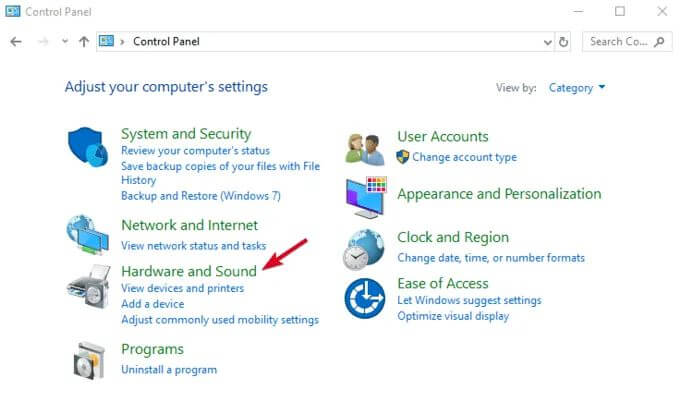The width and height of the screenshot is (680, 402).
Task: Click the Ease of Access icon
Action: [x=365, y=298]
